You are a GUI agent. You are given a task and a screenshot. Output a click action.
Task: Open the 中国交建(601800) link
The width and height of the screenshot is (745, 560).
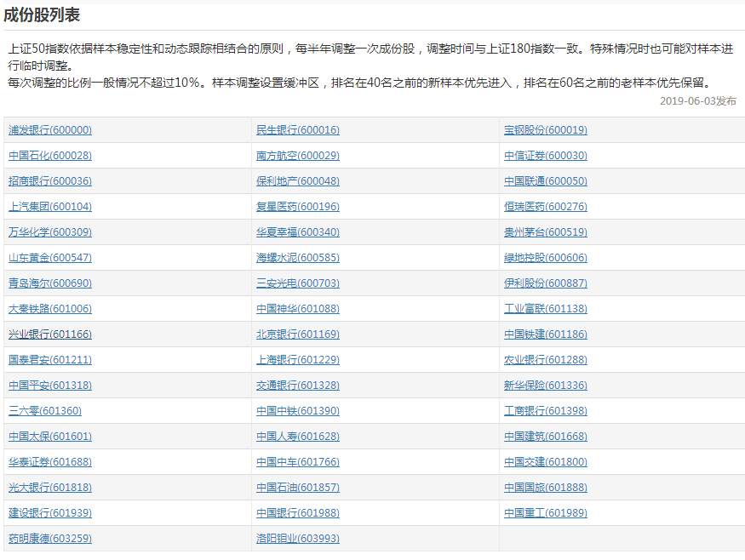[546, 462]
